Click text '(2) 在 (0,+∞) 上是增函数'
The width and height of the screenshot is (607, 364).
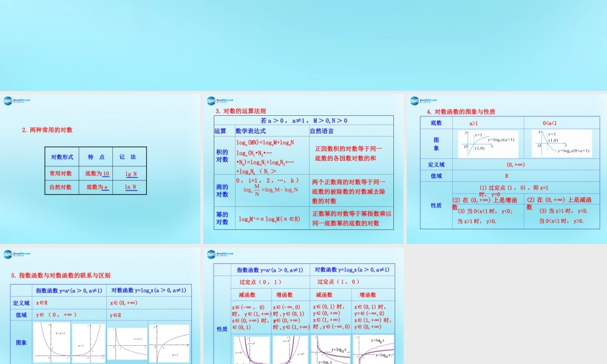point(484,203)
